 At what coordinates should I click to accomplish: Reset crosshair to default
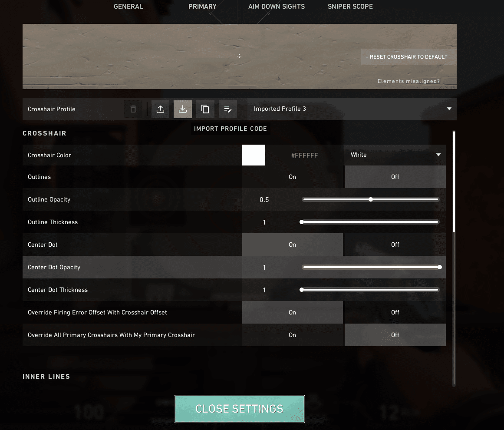coord(408,56)
